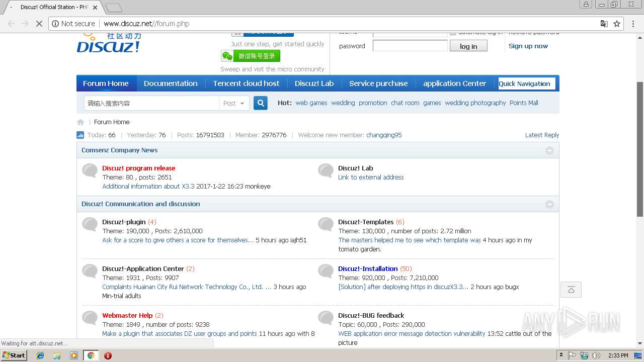Stop page loading in Chrome toolbar
The width and height of the screenshot is (644, 362).
point(39,24)
